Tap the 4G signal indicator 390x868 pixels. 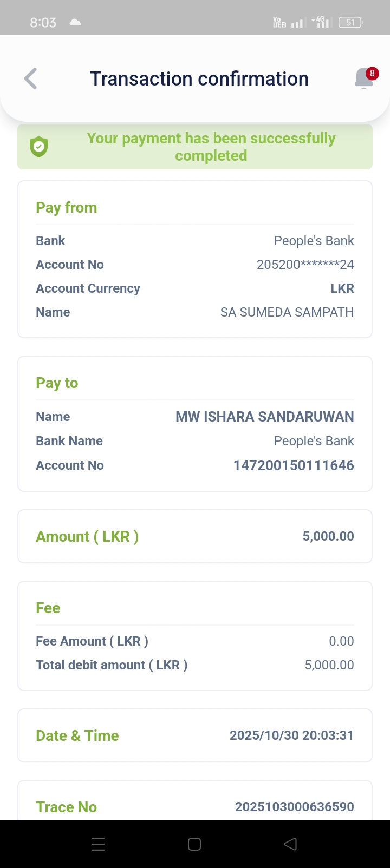[321, 22]
